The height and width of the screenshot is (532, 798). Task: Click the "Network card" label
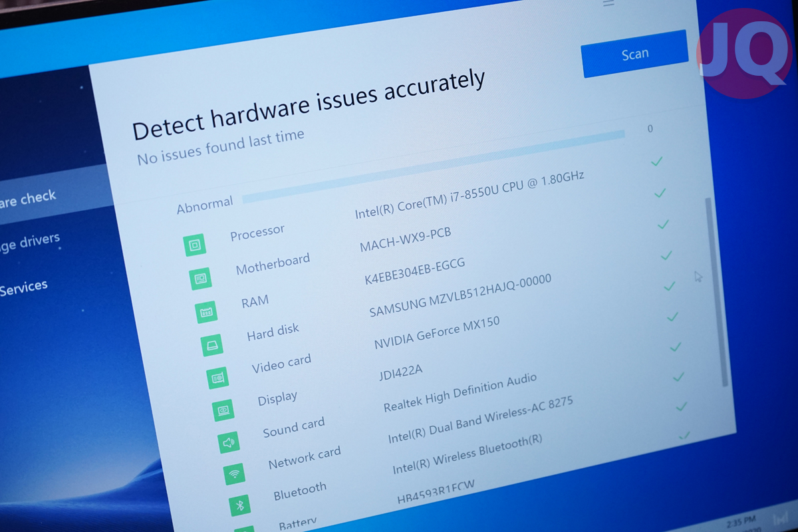click(x=305, y=458)
